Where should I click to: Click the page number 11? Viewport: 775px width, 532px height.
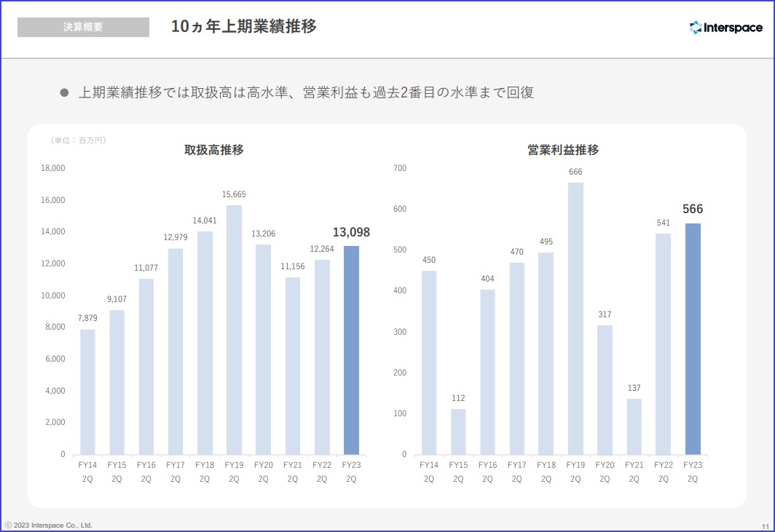pos(766,526)
